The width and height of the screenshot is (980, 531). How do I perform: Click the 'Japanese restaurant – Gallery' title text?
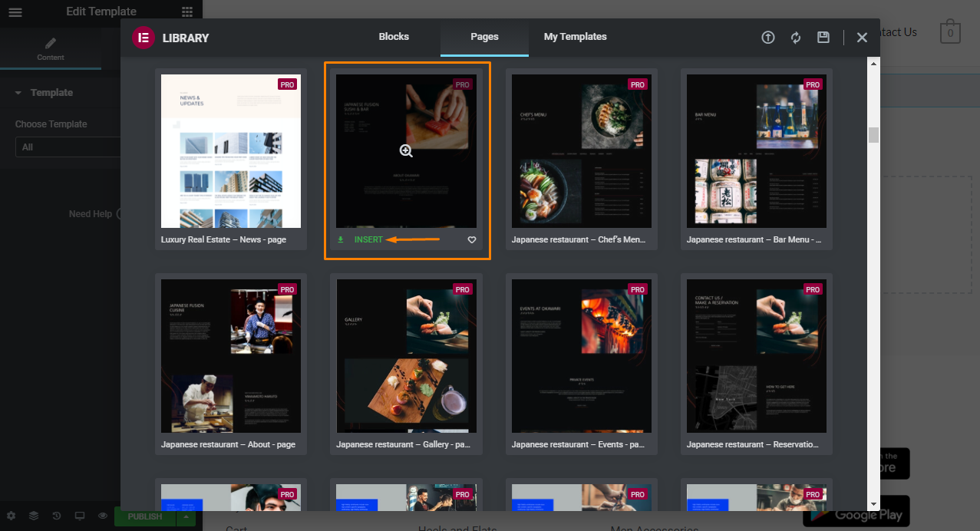pyautogui.click(x=403, y=445)
